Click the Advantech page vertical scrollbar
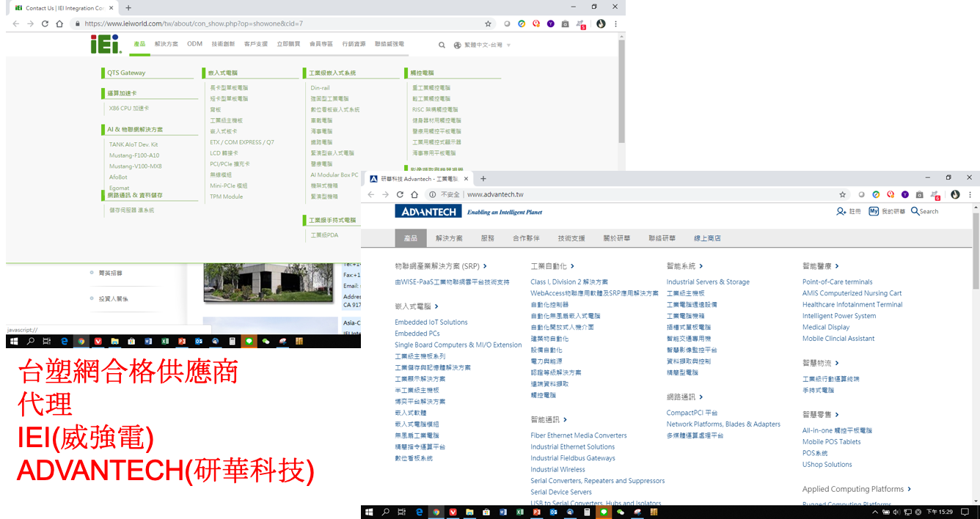 pos(976,251)
